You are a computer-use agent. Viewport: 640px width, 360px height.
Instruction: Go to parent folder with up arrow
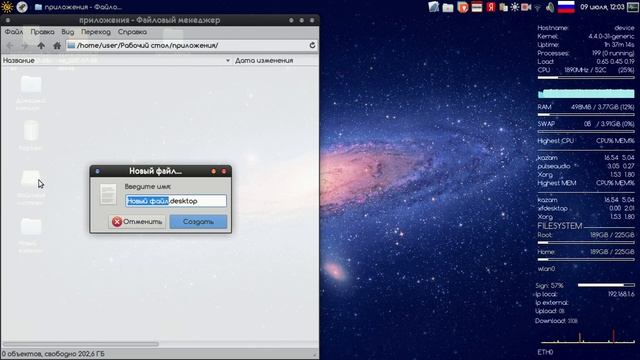point(41,46)
